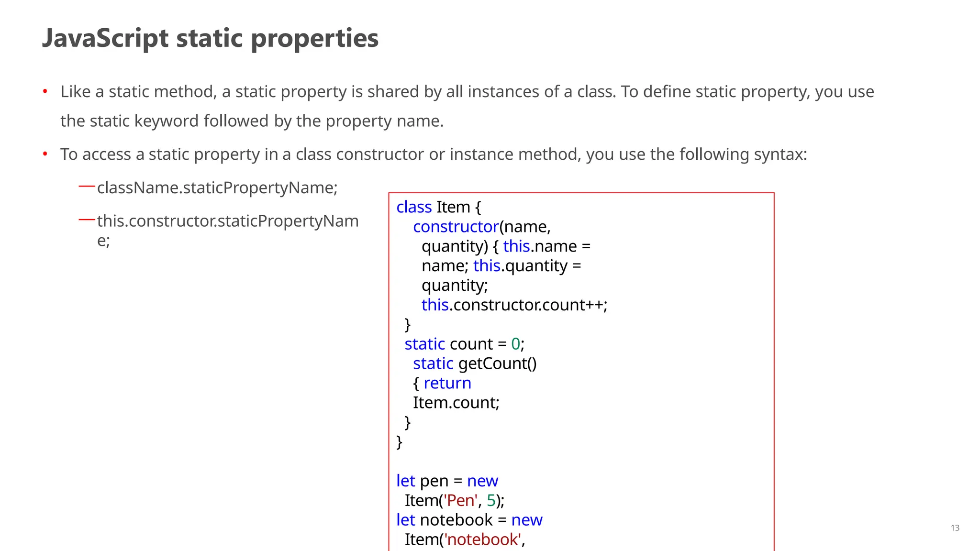
Task: Click the blue 'return' keyword
Action: pos(447,383)
